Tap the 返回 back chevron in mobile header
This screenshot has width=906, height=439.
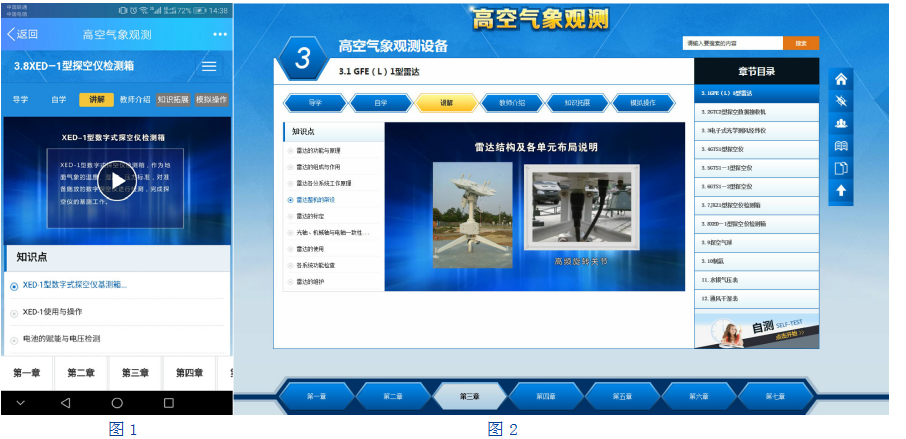[x=12, y=34]
